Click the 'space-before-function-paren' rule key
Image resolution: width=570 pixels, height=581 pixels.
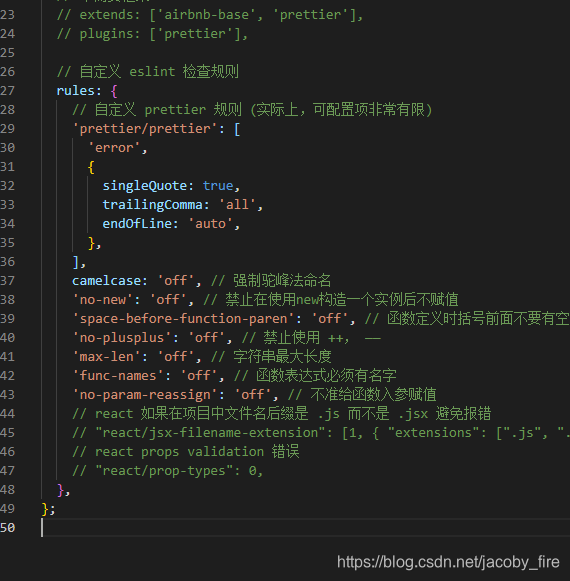point(183,319)
